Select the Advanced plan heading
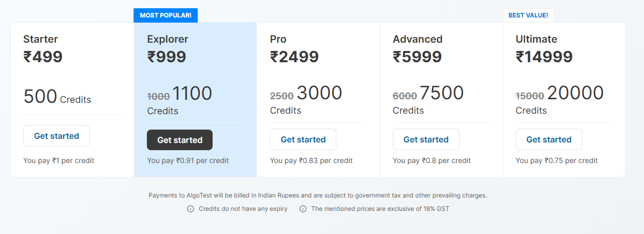644x234 pixels. click(x=418, y=39)
